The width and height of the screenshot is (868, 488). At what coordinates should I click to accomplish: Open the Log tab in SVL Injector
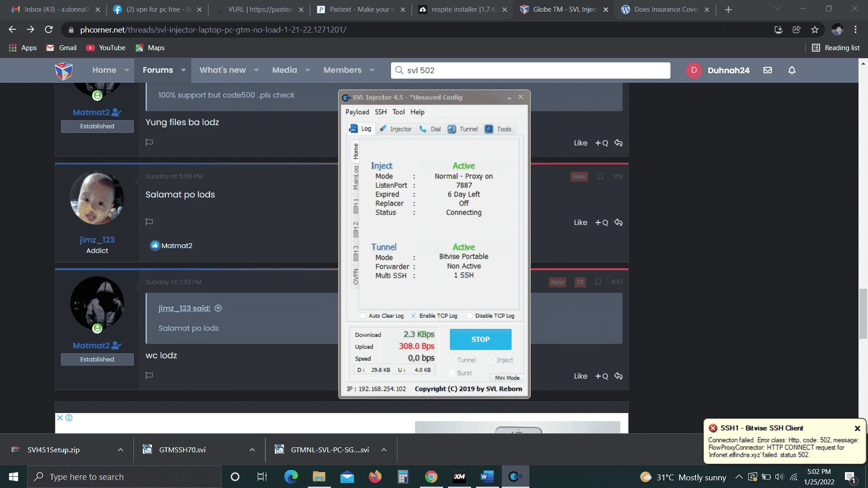click(x=360, y=129)
